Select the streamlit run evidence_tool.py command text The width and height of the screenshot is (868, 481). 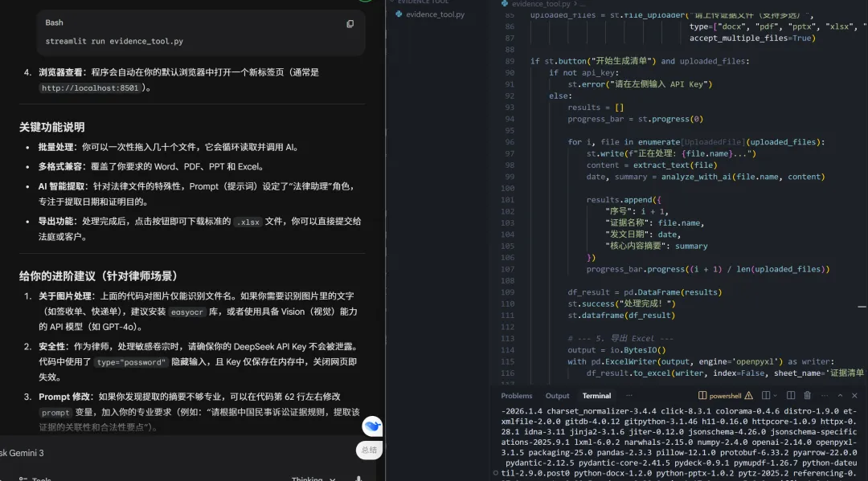tap(114, 42)
